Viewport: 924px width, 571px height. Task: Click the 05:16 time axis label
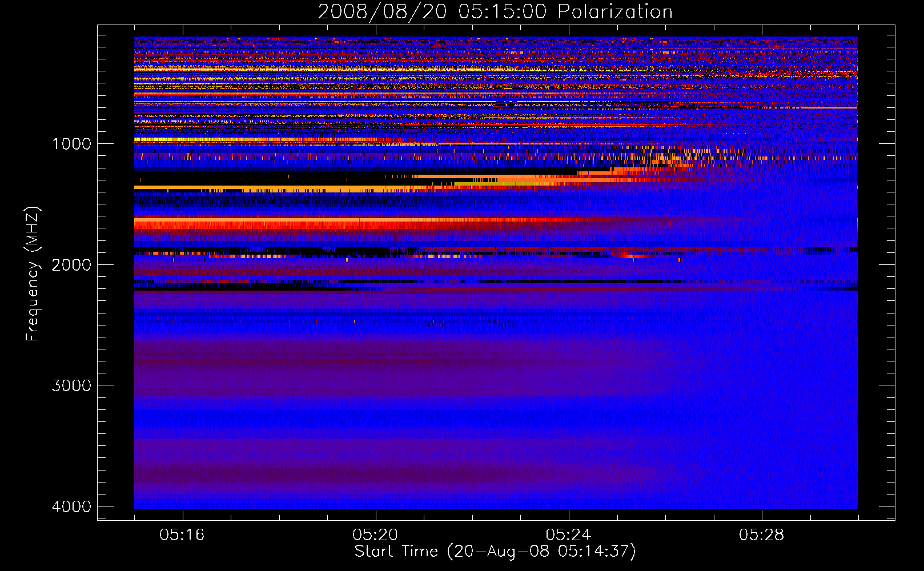[x=182, y=534]
